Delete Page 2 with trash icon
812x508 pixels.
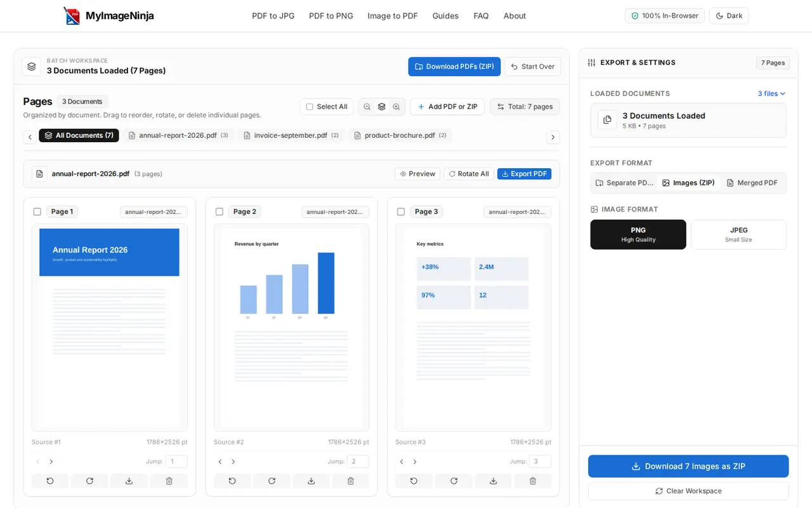coord(351,481)
